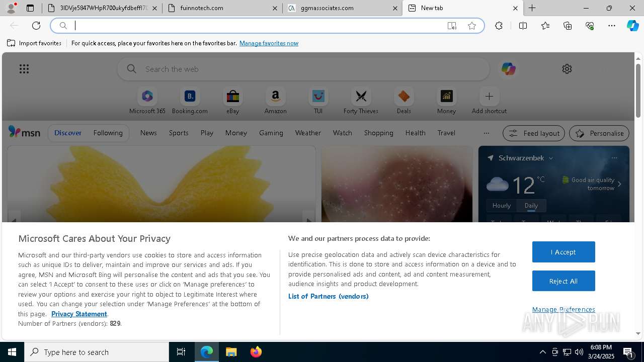Click the MSN logo
Viewport: 644px width, 362px height.
(24, 132)
